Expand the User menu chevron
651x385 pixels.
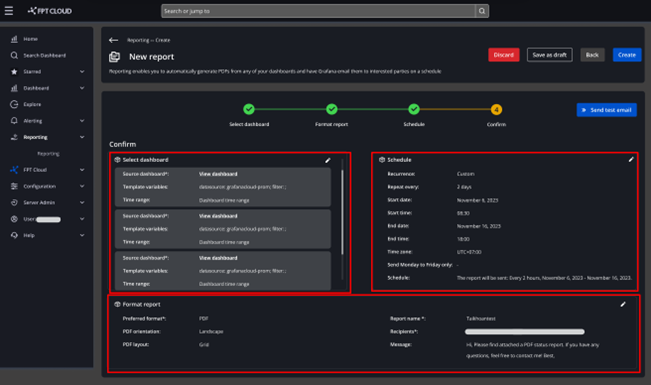click(82, 219)
